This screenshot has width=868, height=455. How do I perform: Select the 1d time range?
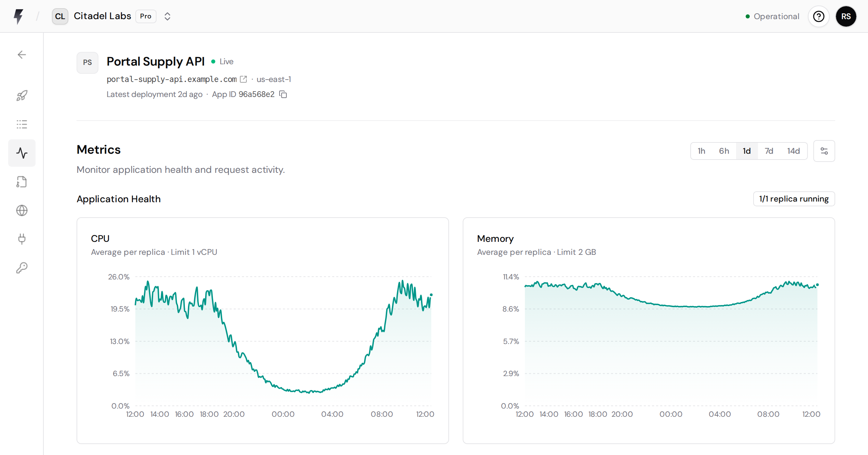tap(747, 151)
